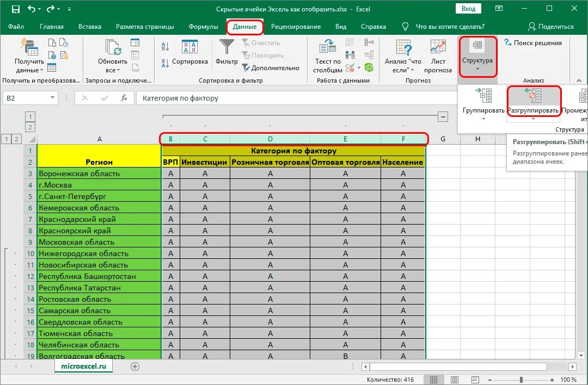This screenshot has height=385, width=588.
Task: Show column outline level 2
Action: coord(30,127)
